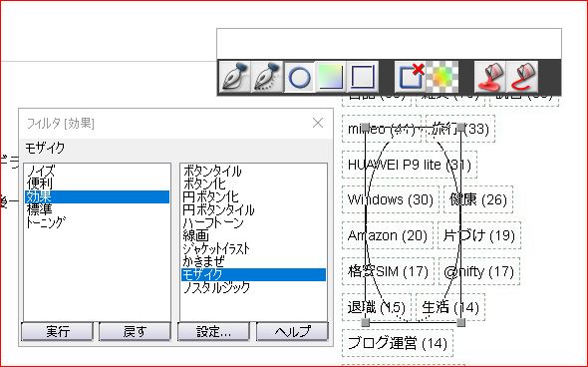The height and width of the screenshot is (367, 588).
Task: Click the deselect icon with red X
Action: click(x=410, y=77)
